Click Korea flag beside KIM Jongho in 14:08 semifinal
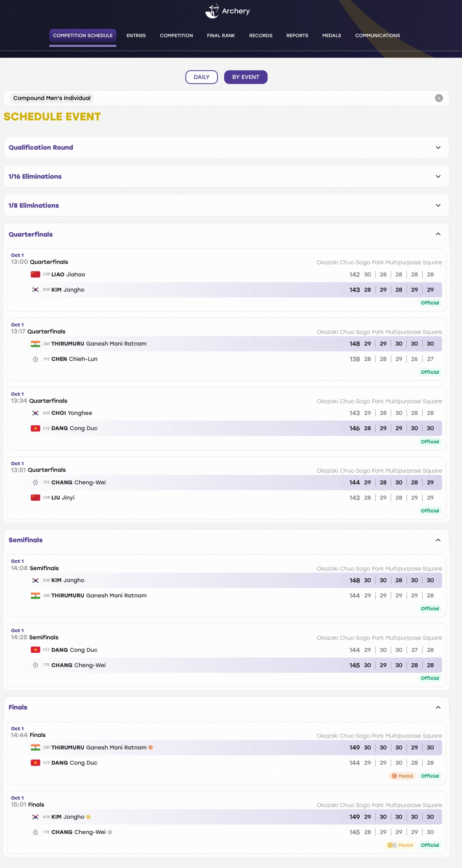This screenshot has width=462, height=868. click(36, 580)
